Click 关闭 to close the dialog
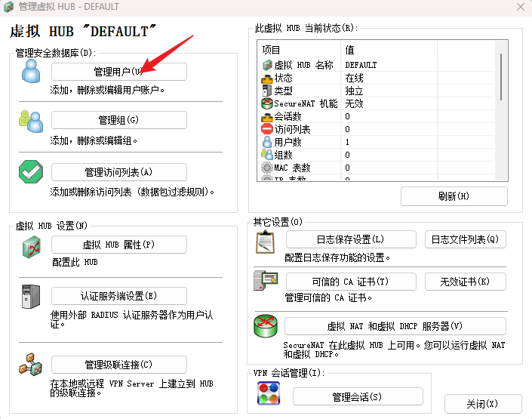 (x=482, y=404)
